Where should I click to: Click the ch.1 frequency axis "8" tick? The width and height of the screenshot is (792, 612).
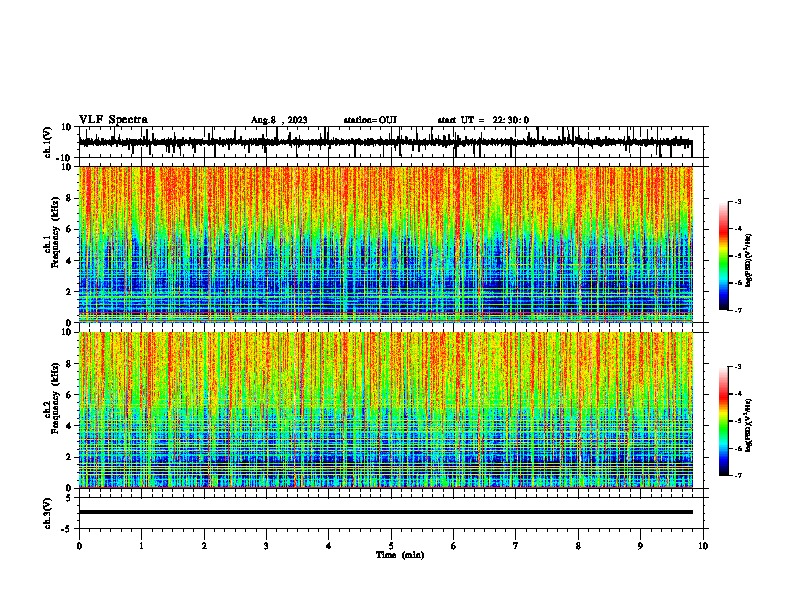pyautogui.click(x=69, y=198)
